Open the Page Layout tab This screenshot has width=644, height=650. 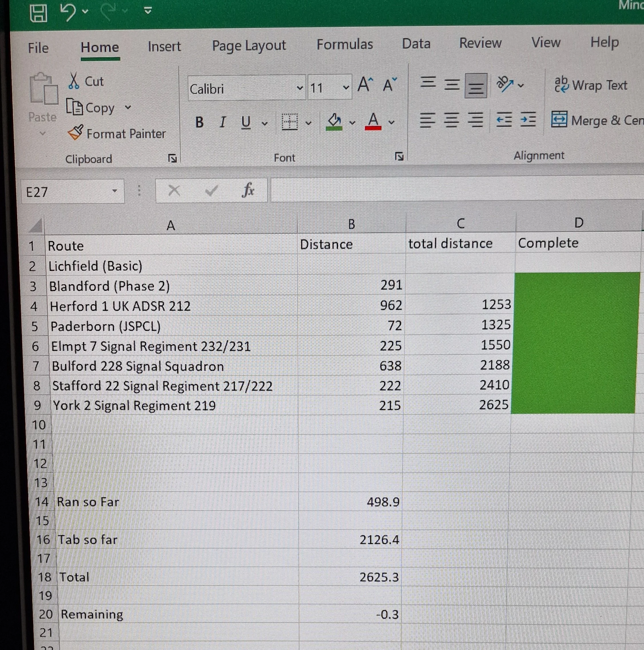click(249, 46)
